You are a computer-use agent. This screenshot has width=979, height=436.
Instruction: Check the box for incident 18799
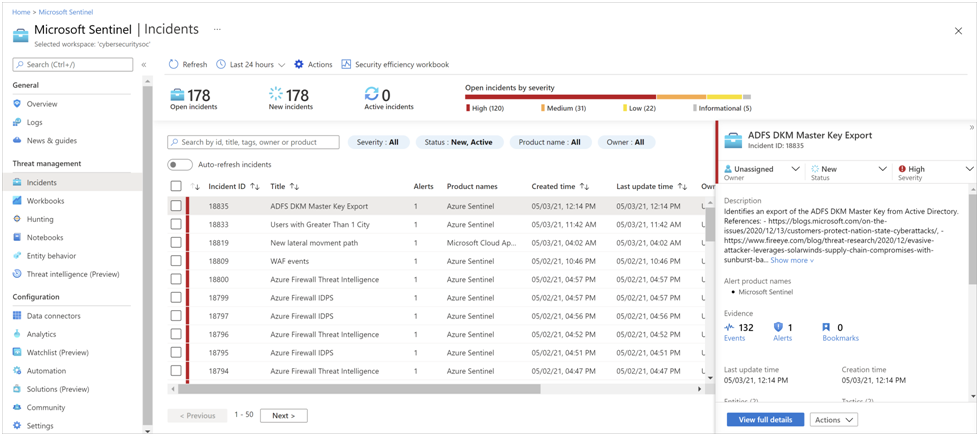click(x=176, y=297)
